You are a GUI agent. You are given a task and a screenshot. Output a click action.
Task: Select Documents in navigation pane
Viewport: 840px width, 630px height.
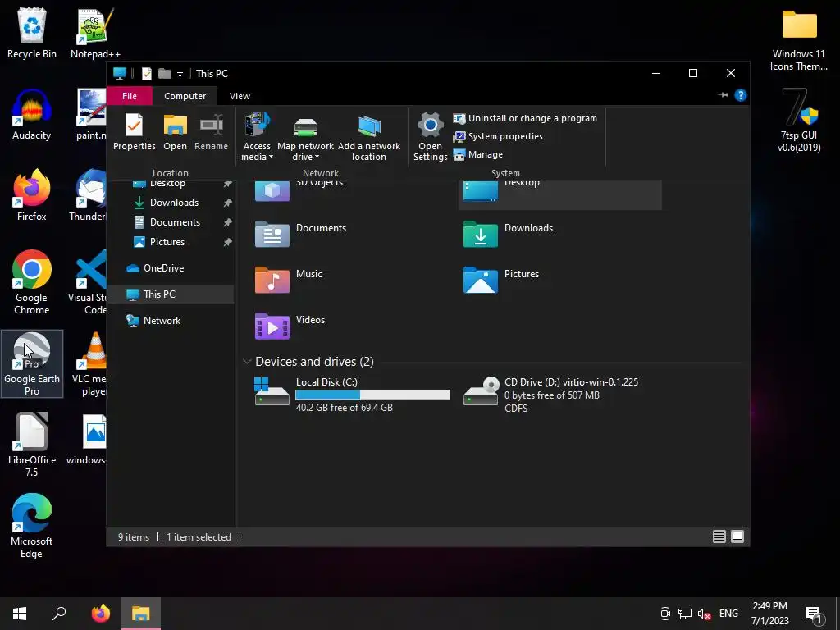click(175, 222)
